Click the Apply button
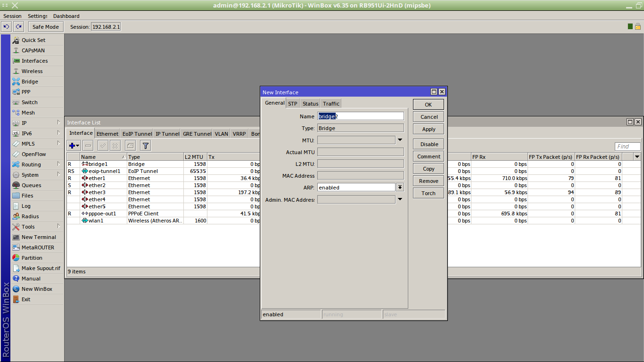Viewport: 644px width, 362px height. click(429, 129)
